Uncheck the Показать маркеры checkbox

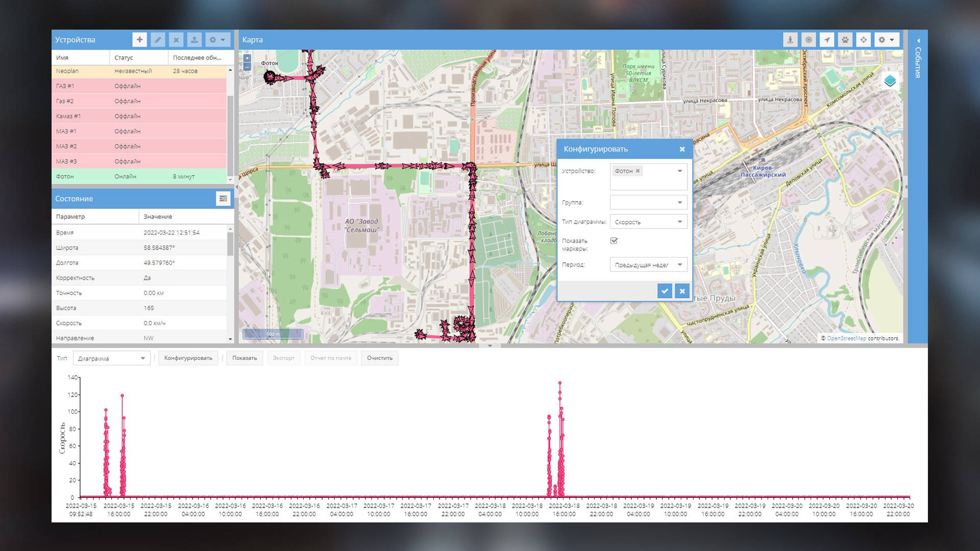click(614, 241)
